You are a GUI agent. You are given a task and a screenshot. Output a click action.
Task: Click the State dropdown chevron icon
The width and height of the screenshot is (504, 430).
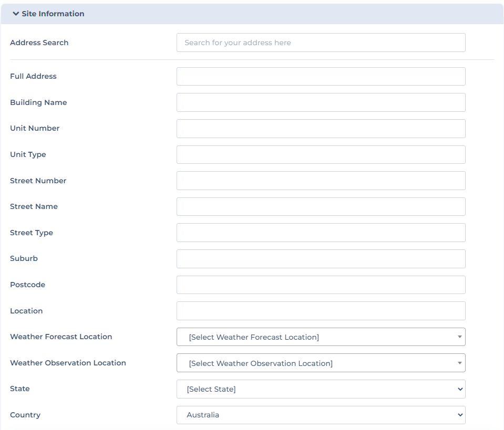click(x=460, y=389)
